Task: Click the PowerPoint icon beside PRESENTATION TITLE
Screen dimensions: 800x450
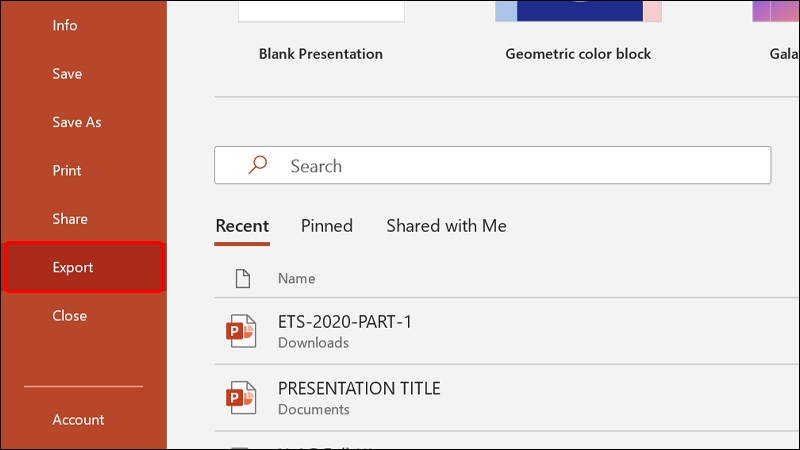Action: point(240,397)
